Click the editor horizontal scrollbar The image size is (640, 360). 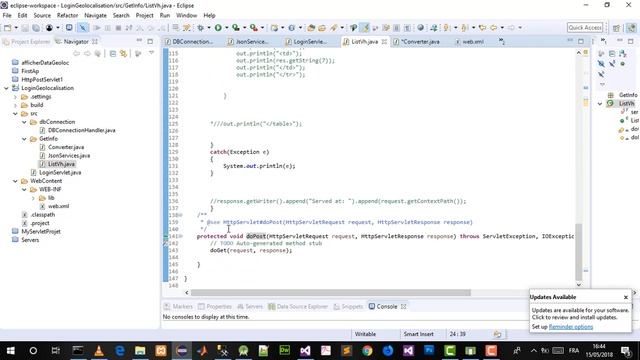[x=331, y=293]
